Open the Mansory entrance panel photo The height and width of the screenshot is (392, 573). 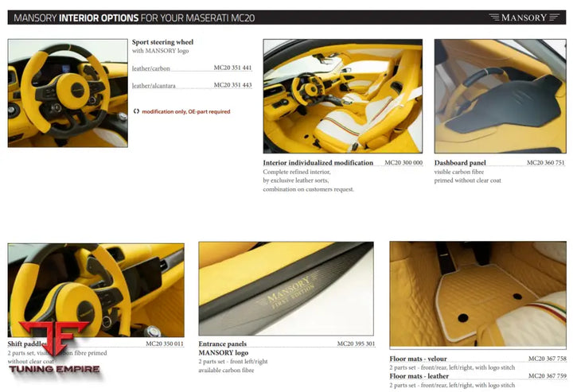pos(286,289)
